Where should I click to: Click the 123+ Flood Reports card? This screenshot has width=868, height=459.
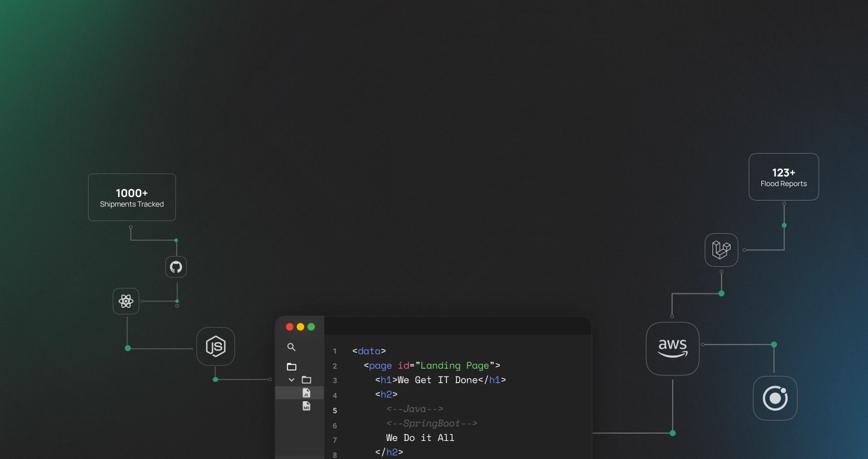pyautogui.click(x=784, y=176)
